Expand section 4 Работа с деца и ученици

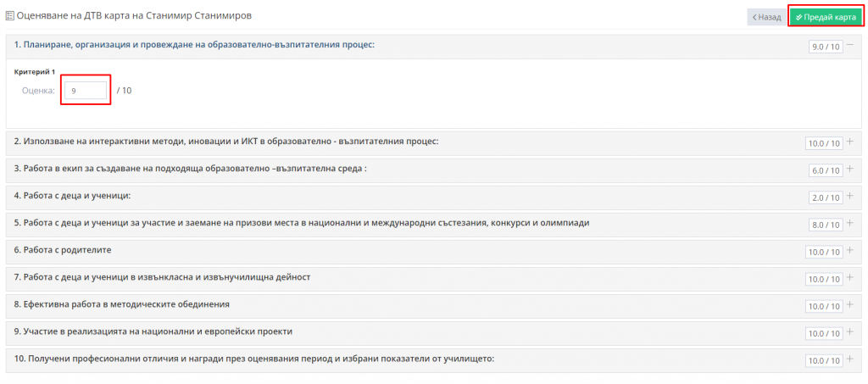point(850,196)
